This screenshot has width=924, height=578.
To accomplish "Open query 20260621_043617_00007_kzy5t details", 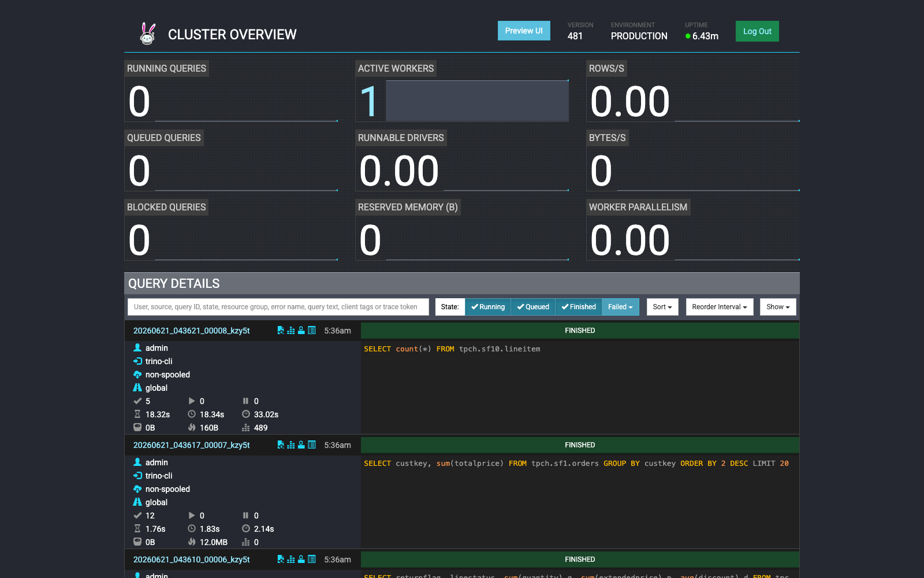I will point(192,445).
